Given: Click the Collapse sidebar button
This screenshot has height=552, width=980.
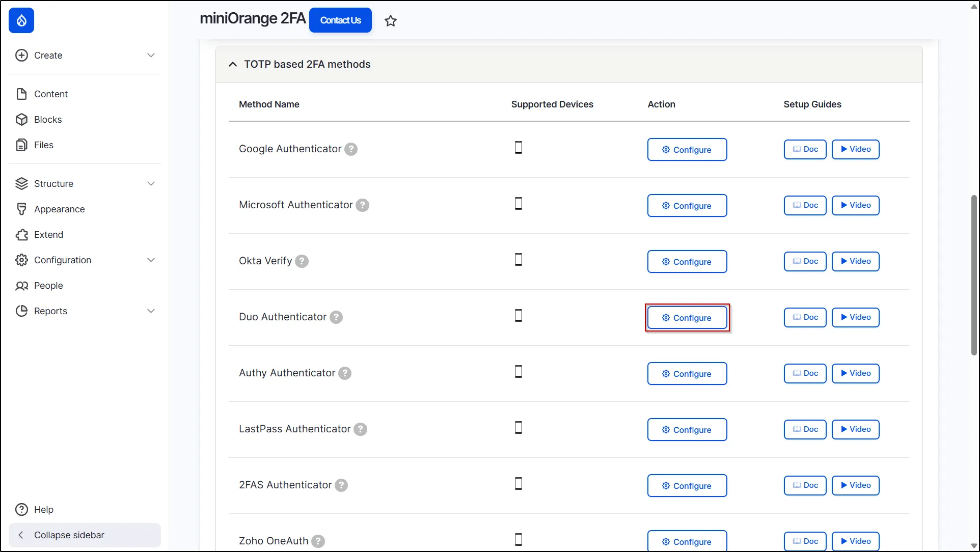Looking at the screenshot, I should 85,535.
